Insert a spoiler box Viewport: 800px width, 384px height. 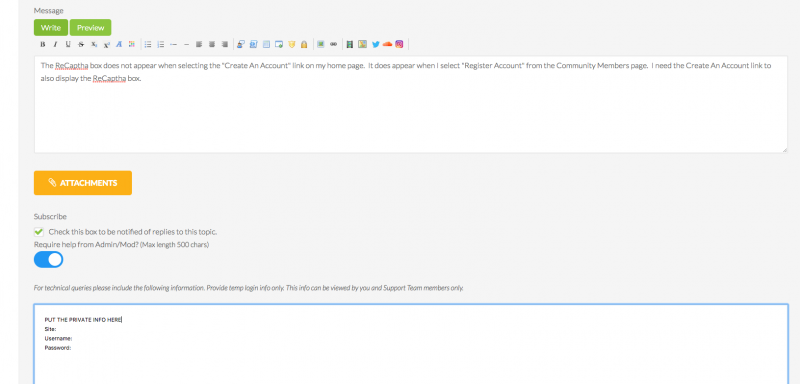(279, 44)
